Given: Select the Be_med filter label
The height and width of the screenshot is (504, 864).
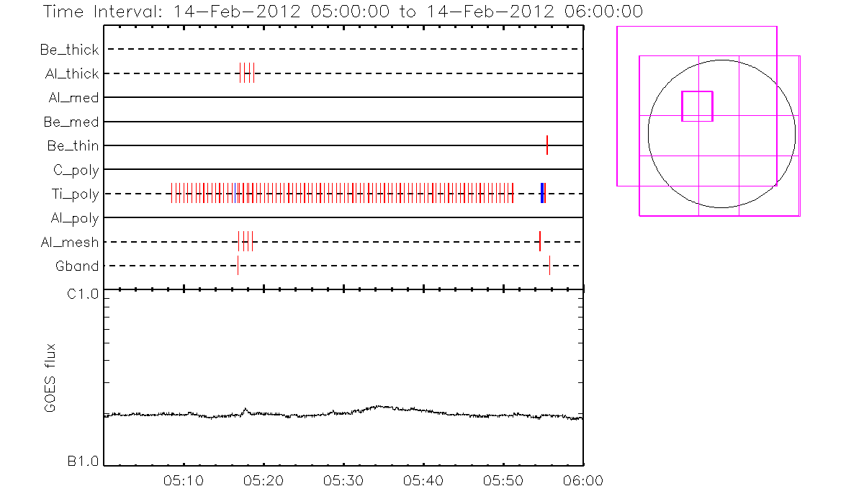Looking at the screenshot, I should pos(71,122).
